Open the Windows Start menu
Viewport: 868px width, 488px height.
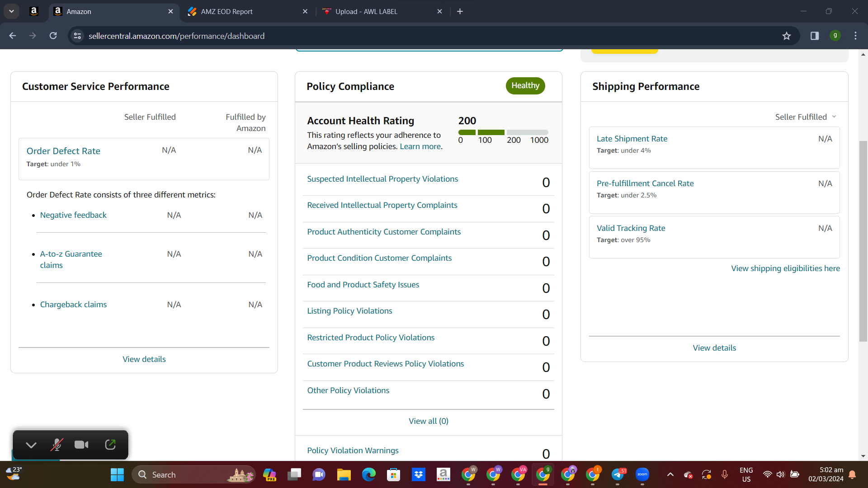tap(117, 474)
